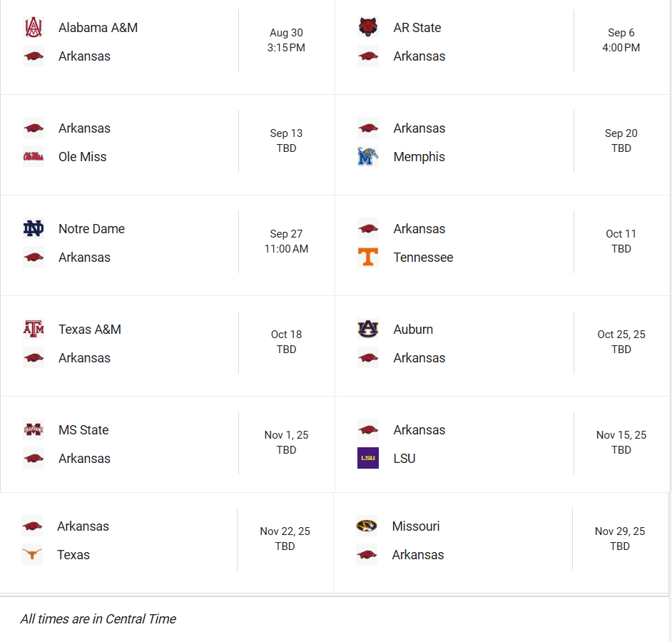Click the Tennessee orange T logo
The image size is (672, 642).
[368, 258]
